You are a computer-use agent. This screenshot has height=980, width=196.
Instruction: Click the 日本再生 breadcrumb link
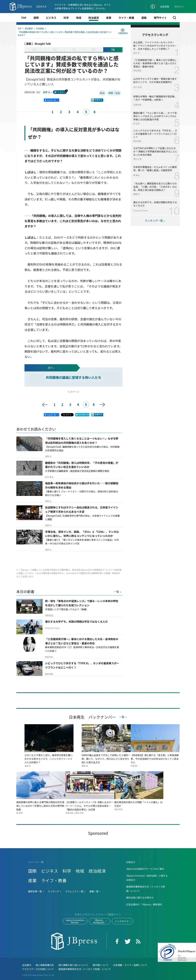tap(40, 29)
